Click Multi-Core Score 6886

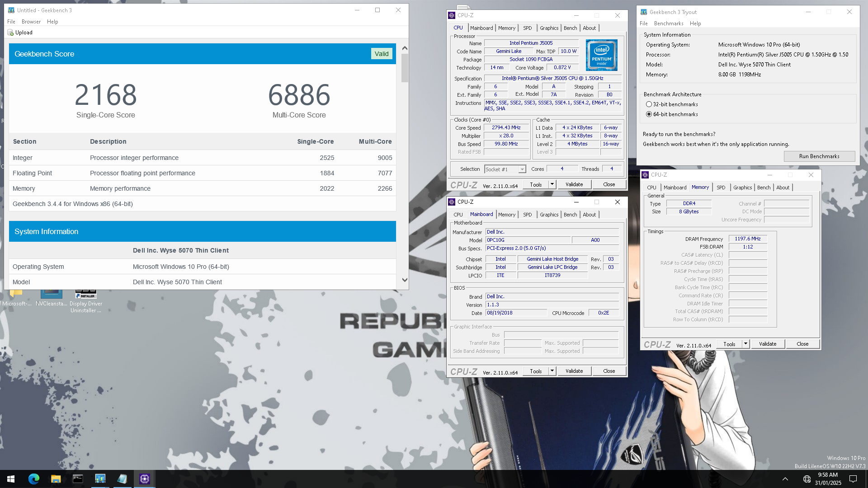tap(299, 95)
